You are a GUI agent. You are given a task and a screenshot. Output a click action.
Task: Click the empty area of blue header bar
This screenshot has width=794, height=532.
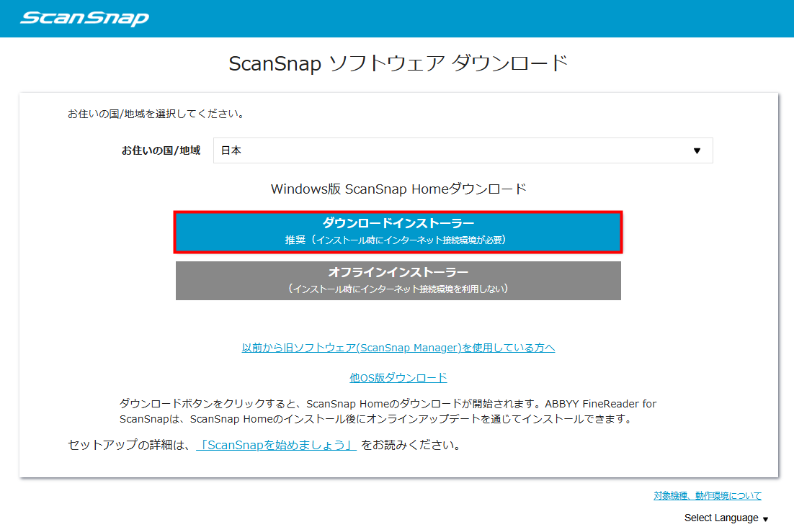point(468,18)
